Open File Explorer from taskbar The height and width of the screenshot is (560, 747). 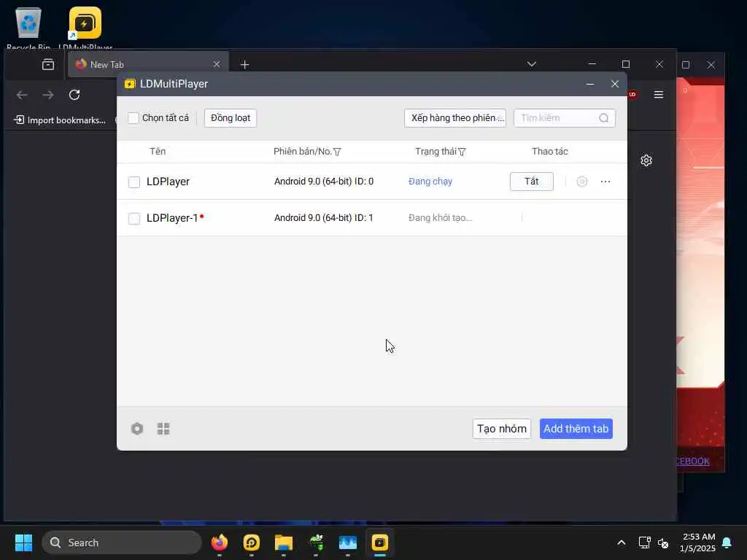click(284, 542)
